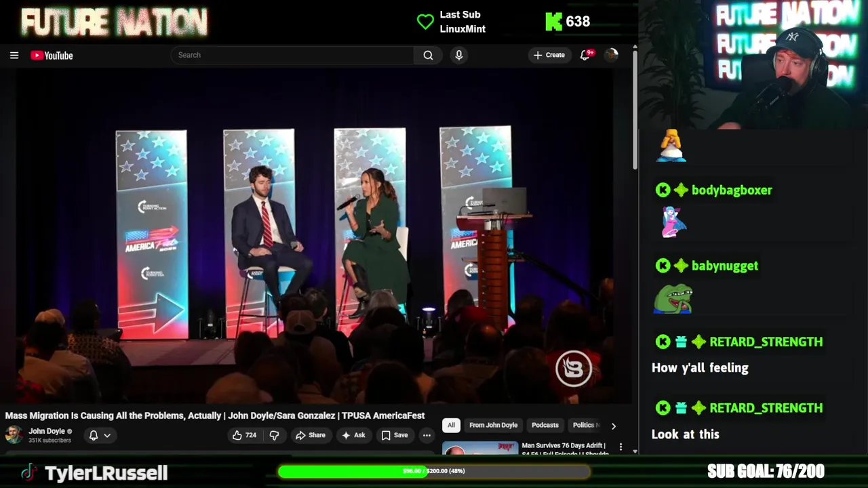The height and width of the screenshot is (488, 868).
Task: Share the John Doyle video
Action: click(x=311, y=435)
